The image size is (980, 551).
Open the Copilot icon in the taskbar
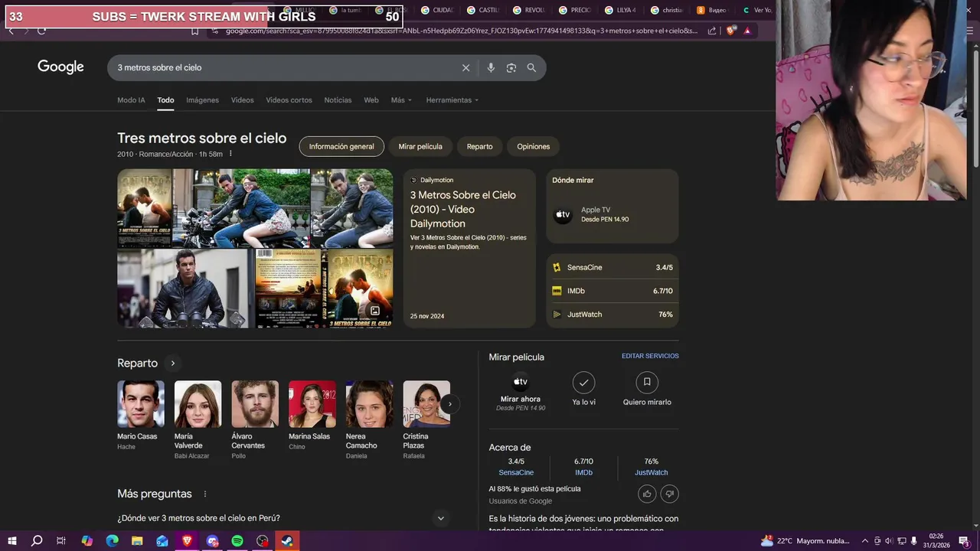point(87,541)
